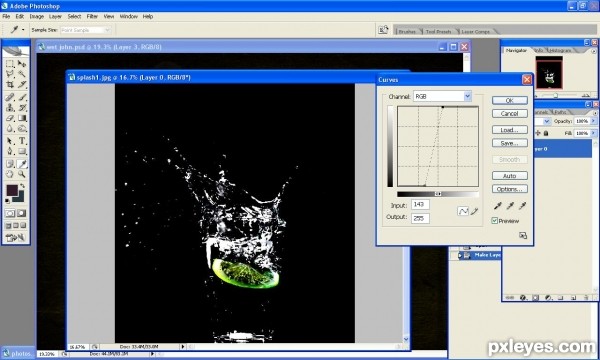Select the Crop tool

click(x=10, y=85)
